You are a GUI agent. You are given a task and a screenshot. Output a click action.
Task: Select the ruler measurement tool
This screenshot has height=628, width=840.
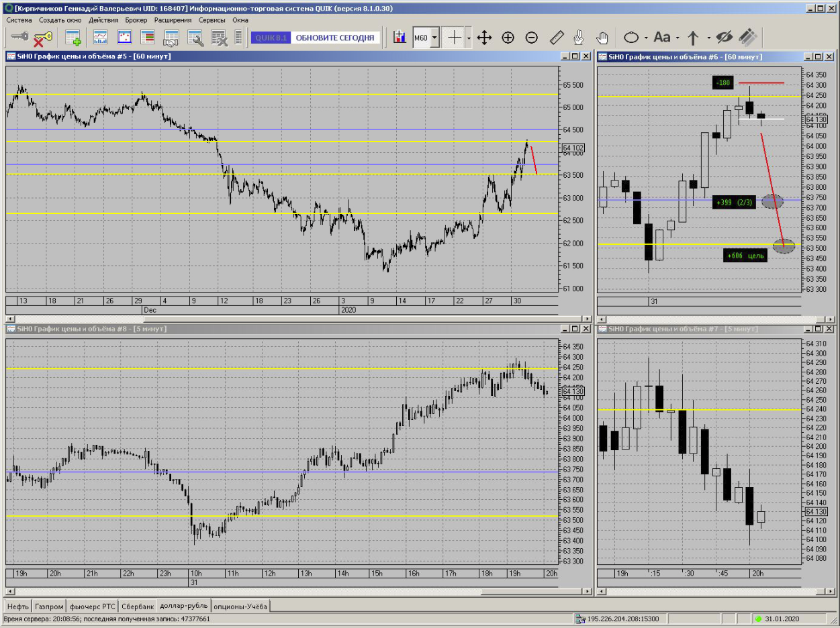click(556, 38)
